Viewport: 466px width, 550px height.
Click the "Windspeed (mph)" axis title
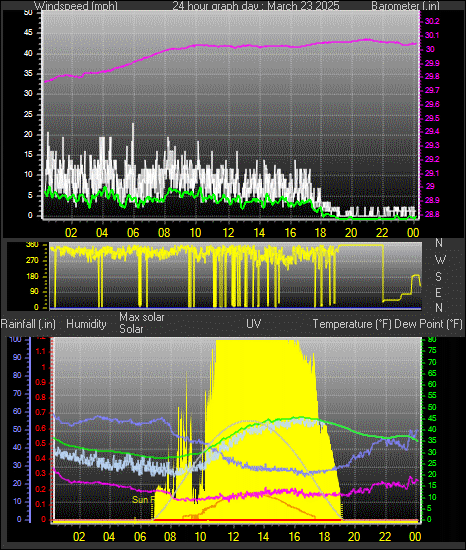click(75, 6)
